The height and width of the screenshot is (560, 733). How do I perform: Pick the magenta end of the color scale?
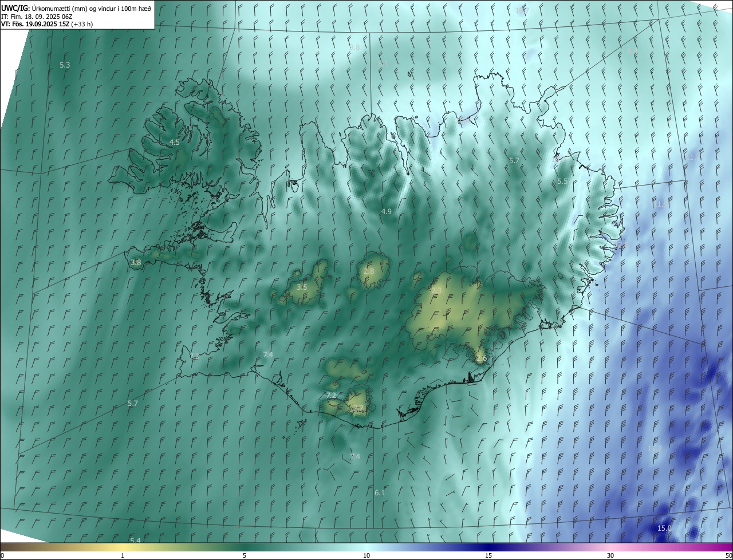(x=724, y=547)
